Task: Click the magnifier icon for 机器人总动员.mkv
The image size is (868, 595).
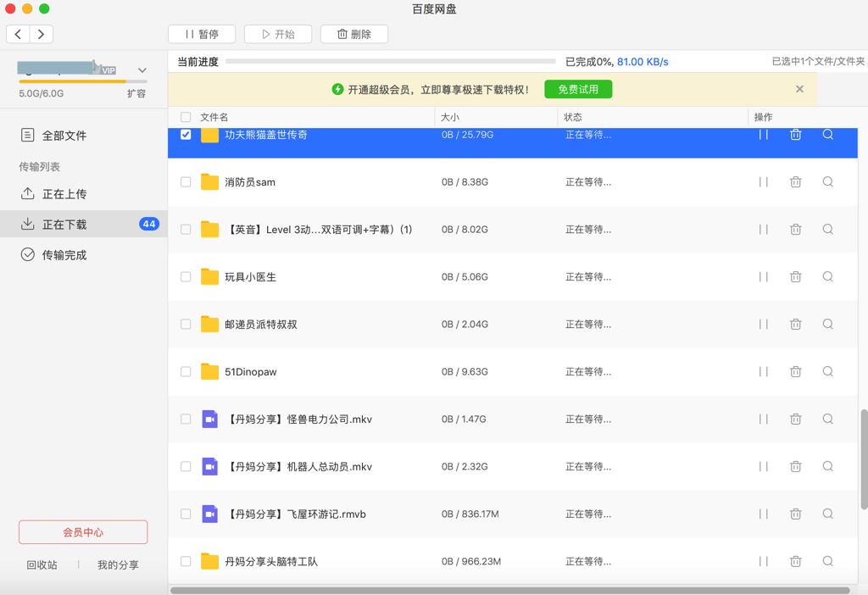Action: click(x=827, y=466)
